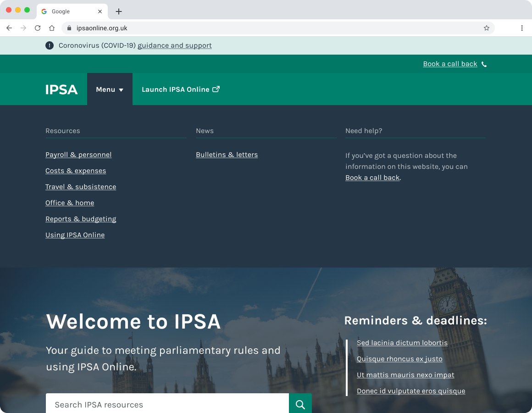
Task: Collapse the Menu dropdown
Action: click(110, 89)
